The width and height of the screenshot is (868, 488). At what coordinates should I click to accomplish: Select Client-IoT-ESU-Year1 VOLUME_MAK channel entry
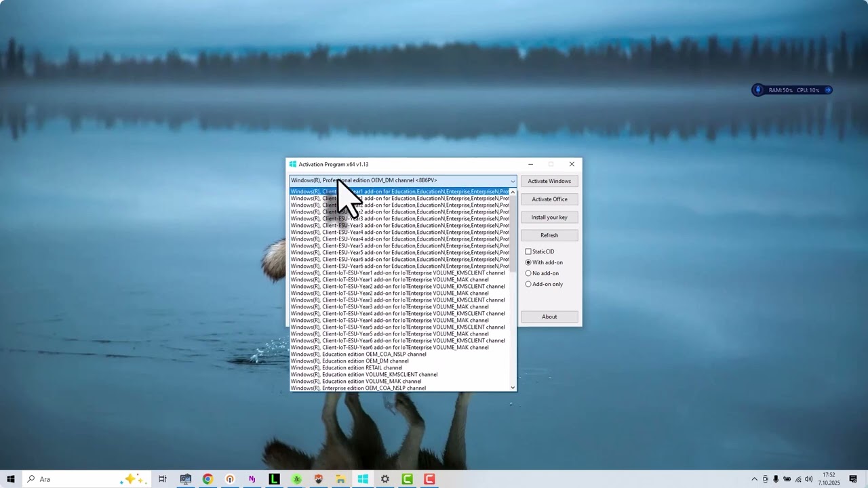pyautogui.click(x=399, y=280)
